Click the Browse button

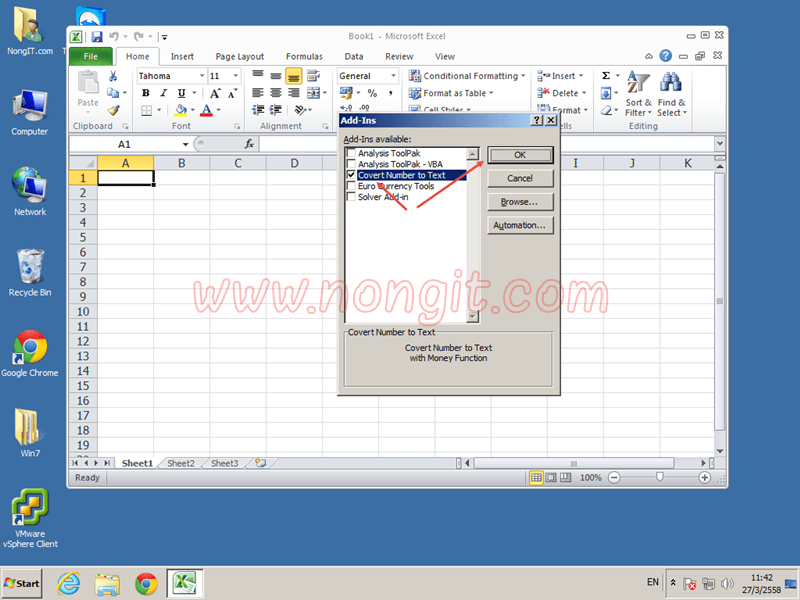519,201
